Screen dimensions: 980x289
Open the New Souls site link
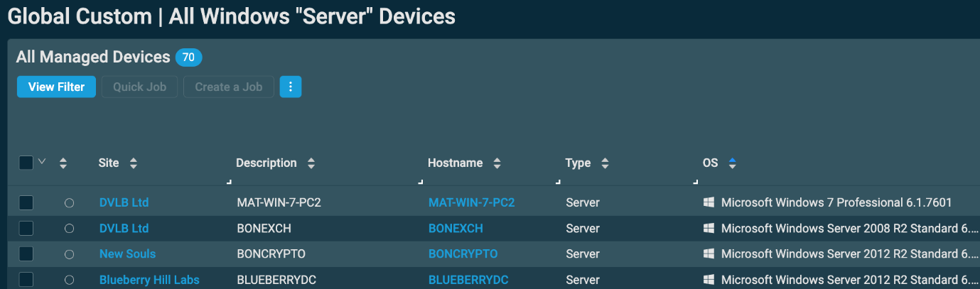pos(127,254)
